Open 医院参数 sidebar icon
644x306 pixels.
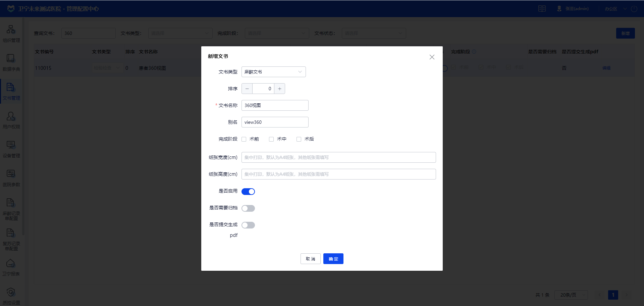[x=11, y=173]
